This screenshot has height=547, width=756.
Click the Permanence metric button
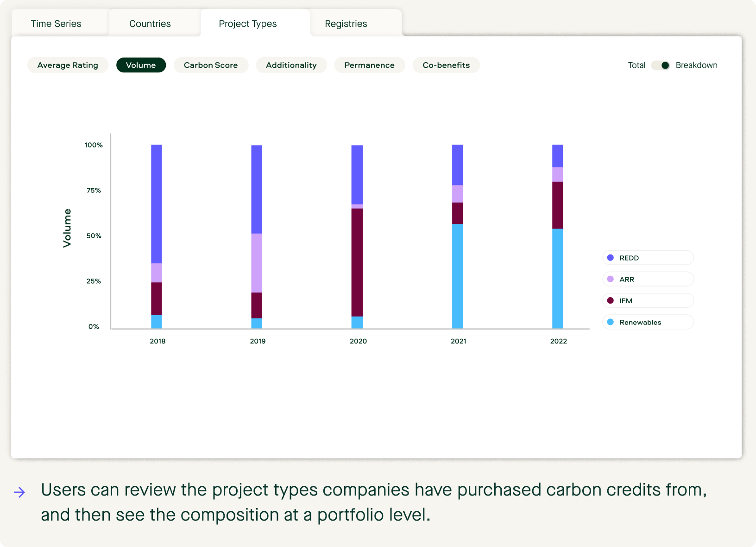pos(369,65)
